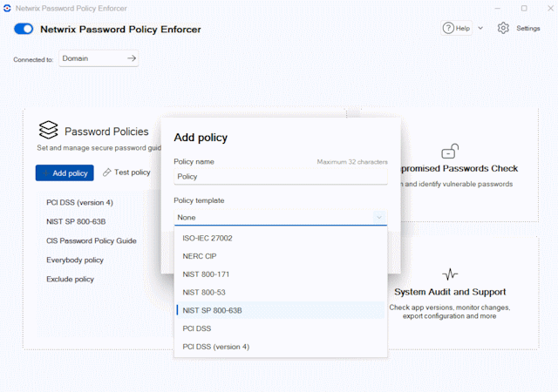
Task: Open Settings via the gear icon
Action: [503, 28]
